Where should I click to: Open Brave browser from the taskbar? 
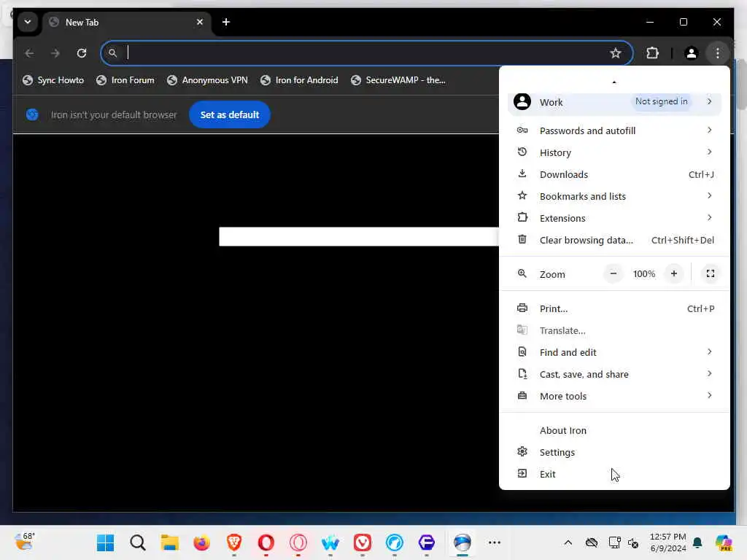point(234,542)
